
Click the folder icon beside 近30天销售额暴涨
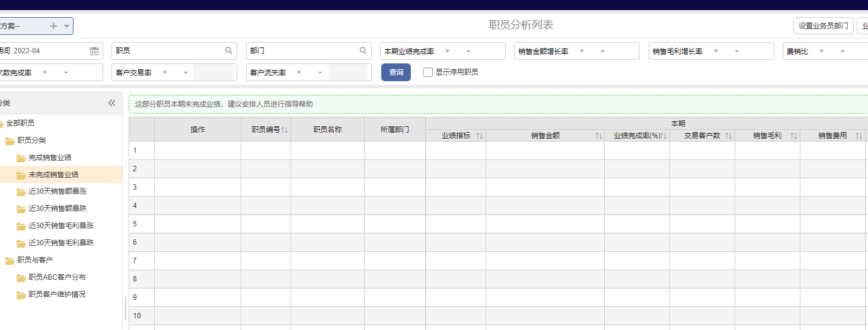21,192
